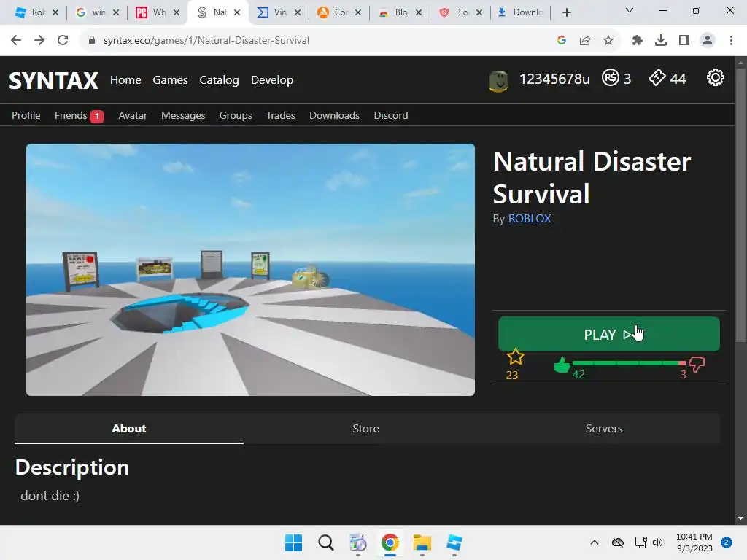Open the Discord link

pos(391,116)
